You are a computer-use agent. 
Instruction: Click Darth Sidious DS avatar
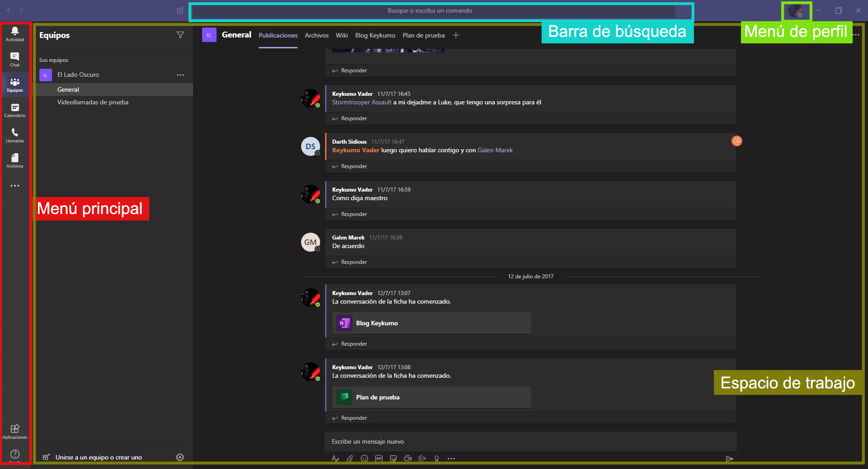(x=311, y=146)
